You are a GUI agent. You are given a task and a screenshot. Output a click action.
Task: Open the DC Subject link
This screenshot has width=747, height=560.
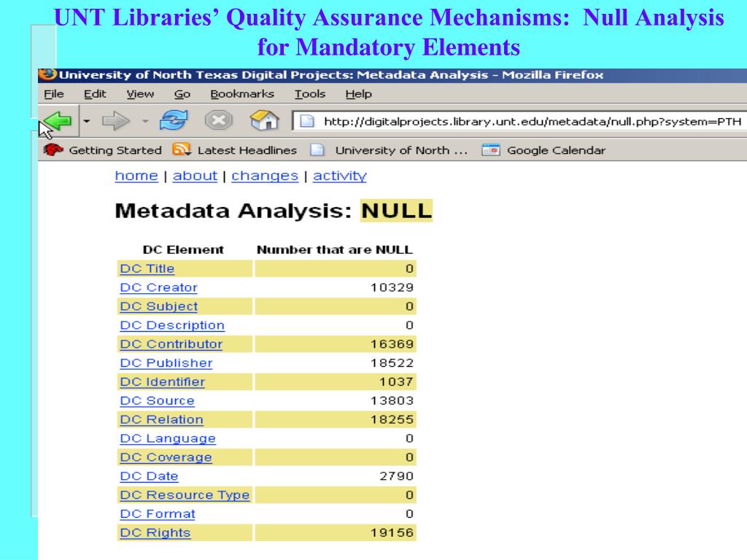coord(158,307)
